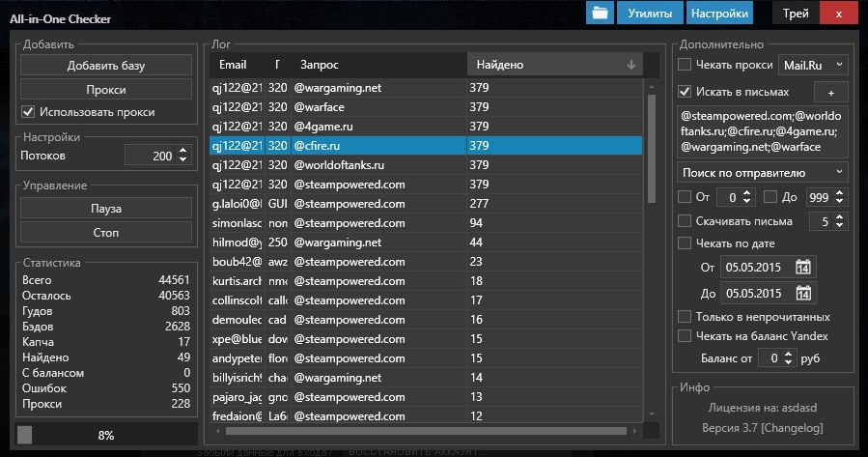Select boub42 row with 23 found
The image size is (868, 457).
point(426,262)
